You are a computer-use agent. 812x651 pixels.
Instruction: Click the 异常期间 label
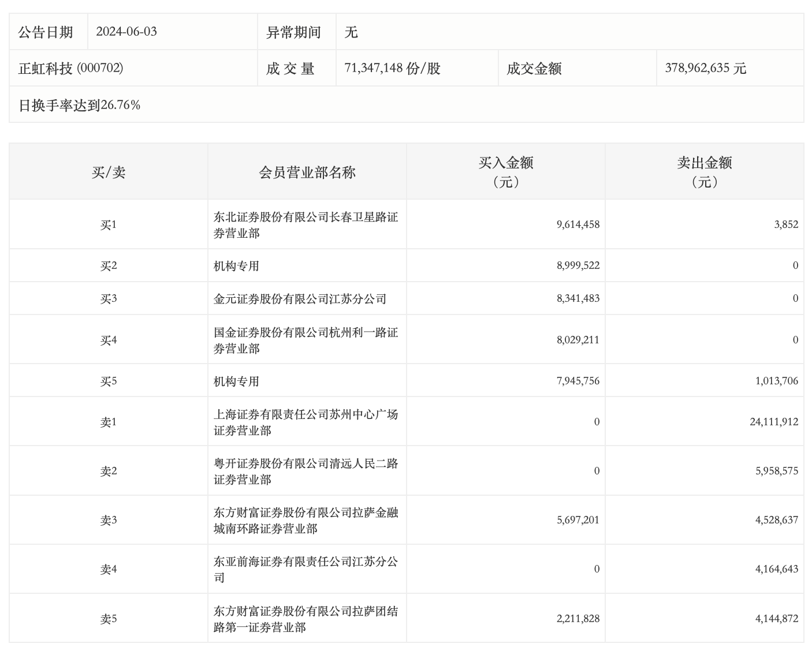point(293,32)
